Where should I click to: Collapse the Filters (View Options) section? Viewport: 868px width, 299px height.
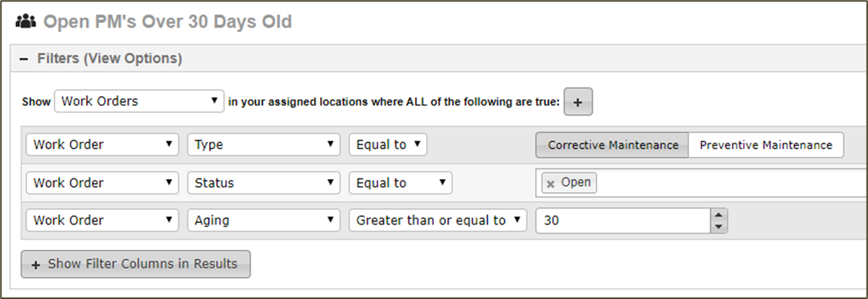24,58
